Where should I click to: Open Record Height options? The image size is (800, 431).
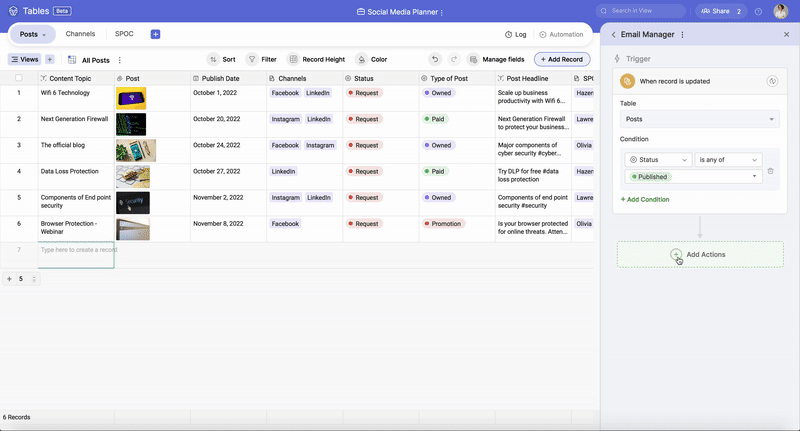pos(316,59)
